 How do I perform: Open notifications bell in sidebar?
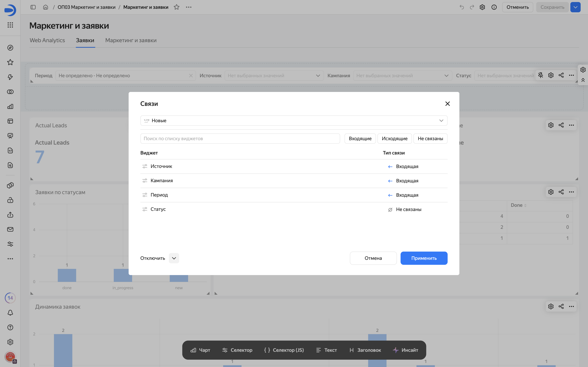pos(10,313)
